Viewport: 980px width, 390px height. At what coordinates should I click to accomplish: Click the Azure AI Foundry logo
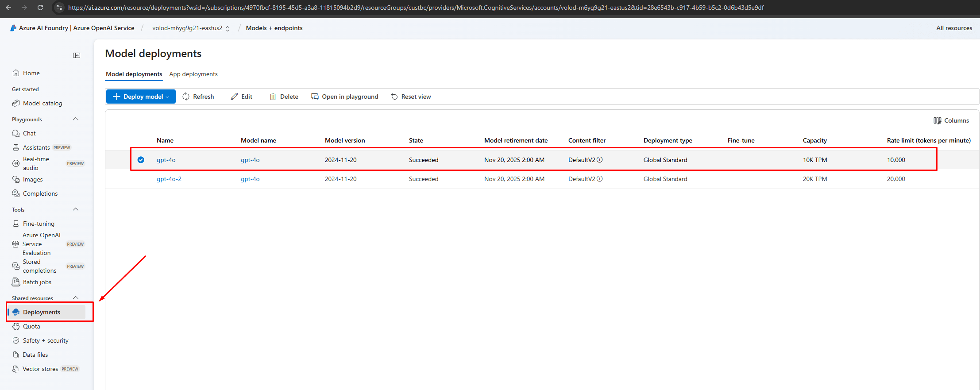point(13,28)
